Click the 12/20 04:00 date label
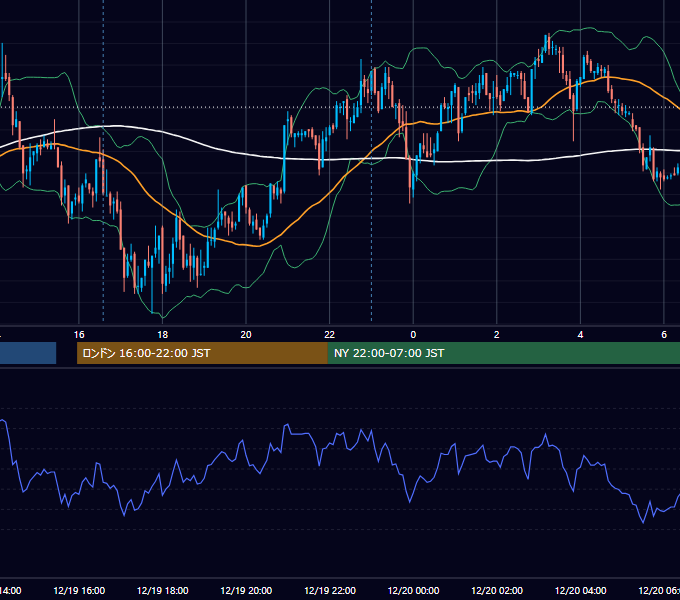The width and height of the screenshot is (680, 600). click(x=581, y=590)
